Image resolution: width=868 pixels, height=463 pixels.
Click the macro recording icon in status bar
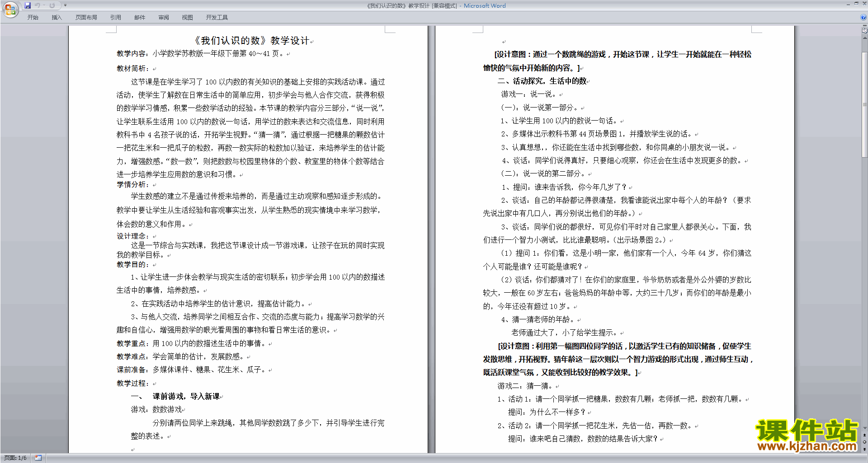tap(38, 458)
